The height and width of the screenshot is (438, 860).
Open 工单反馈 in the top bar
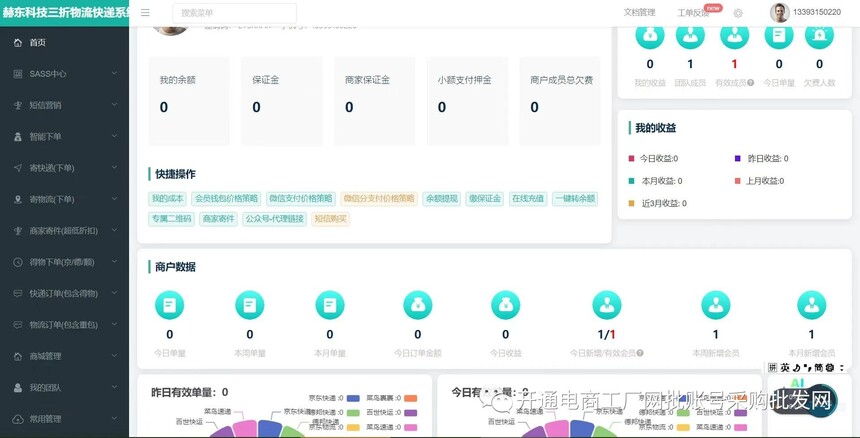[693, 13]
